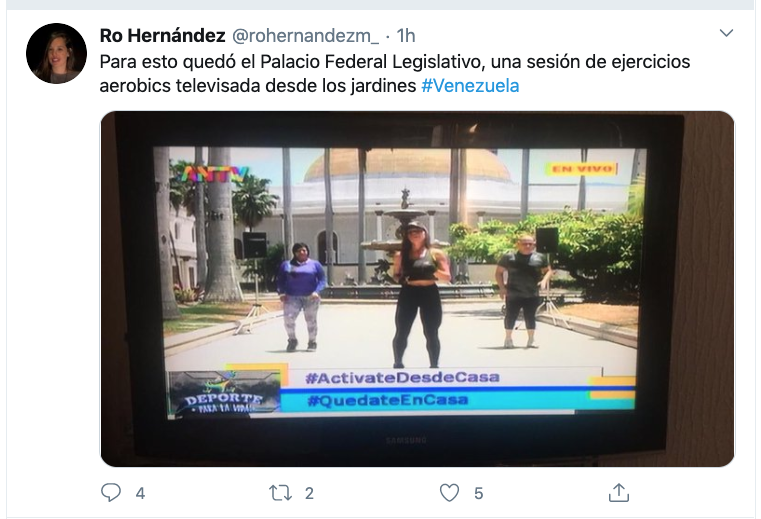Open the #Venezuela hashtag

pos(470,86)
